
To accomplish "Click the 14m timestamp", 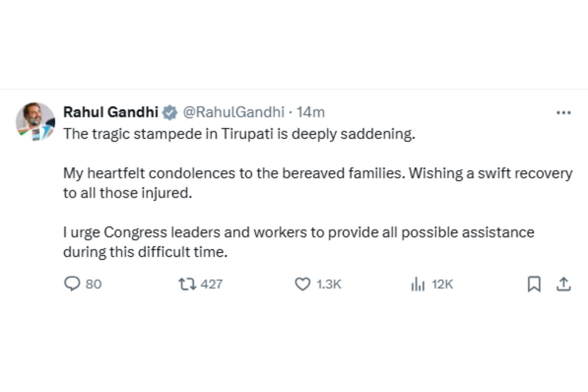I will click(x=311, y=112).
